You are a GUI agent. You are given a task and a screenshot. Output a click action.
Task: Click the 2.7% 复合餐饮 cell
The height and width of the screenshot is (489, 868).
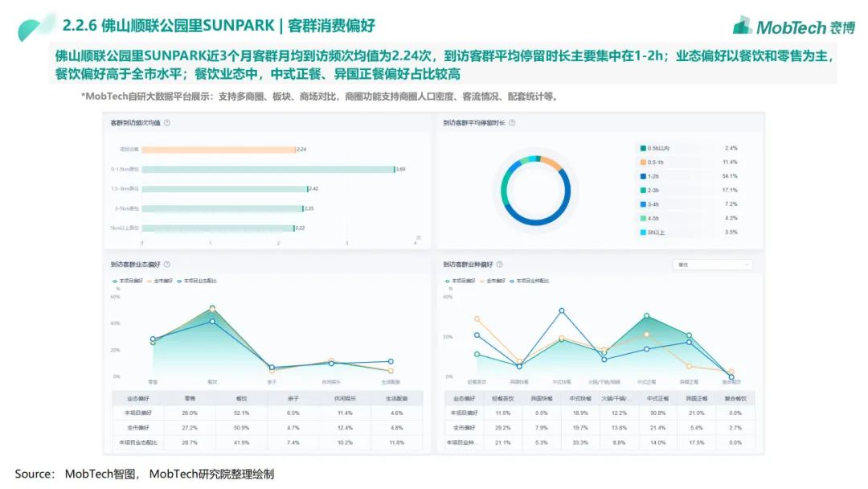[x=735, y=428]
